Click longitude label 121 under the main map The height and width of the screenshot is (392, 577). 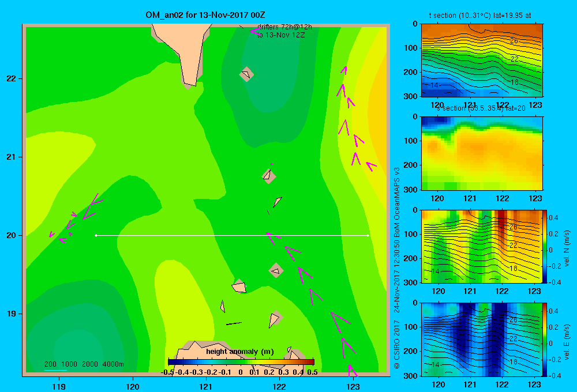point(206,386)
